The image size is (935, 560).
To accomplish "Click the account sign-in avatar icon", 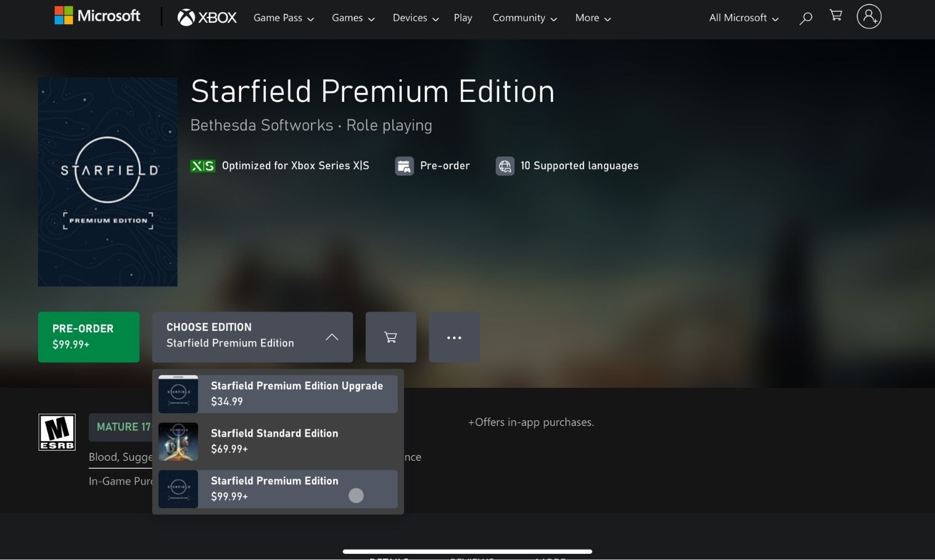I will click(x=869, y=17).
